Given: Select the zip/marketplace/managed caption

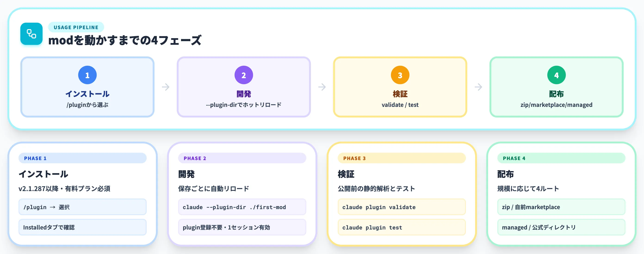Looking at the screenshot, I should pos(557,105).
